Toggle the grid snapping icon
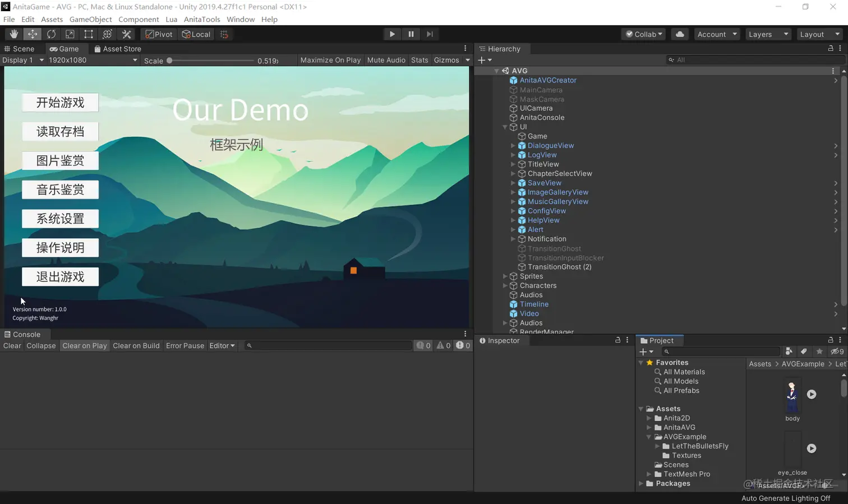Viewport: 848px width, 504px height. point(224,34)
